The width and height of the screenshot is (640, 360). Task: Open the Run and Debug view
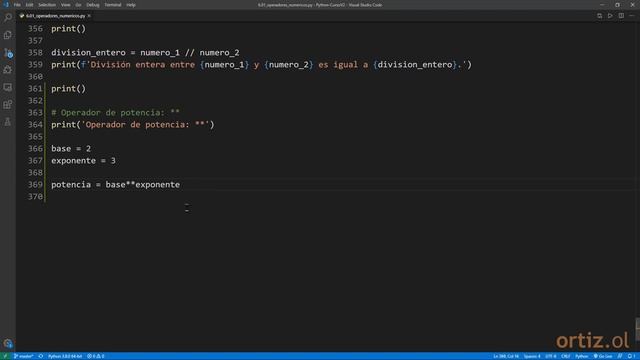pyautogui.click(x=7, y=70)
